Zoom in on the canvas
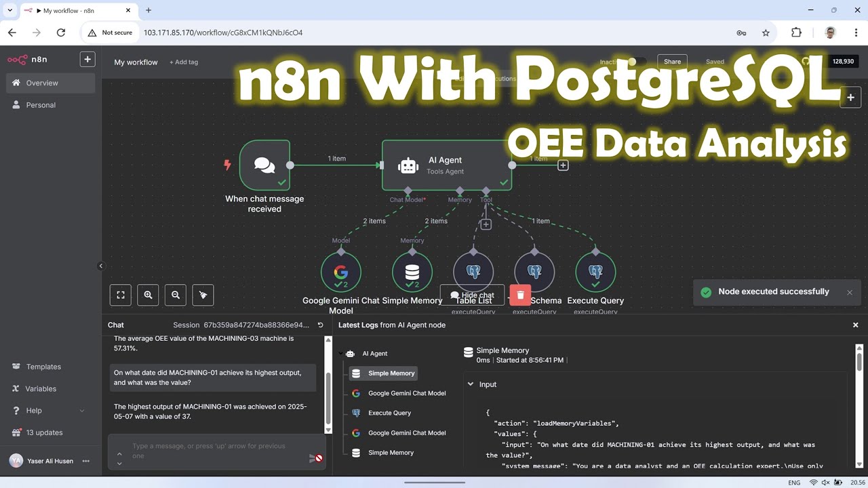Viewport: 868px width, 488px height. (148, 295)
